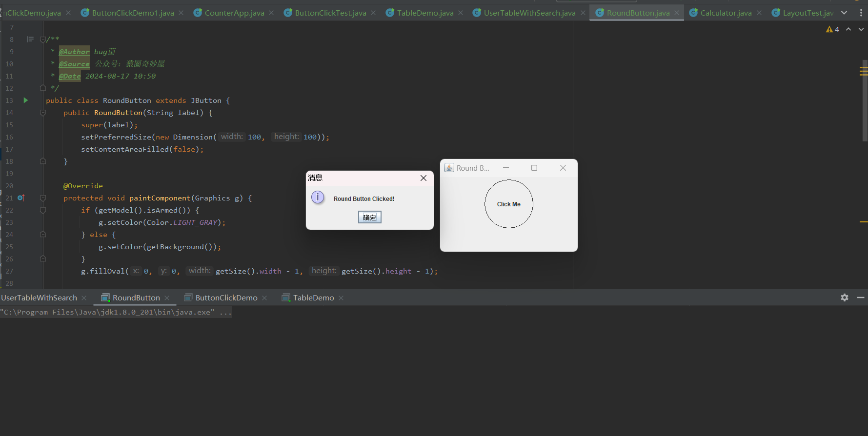
Task: Click the round Click Me button
Action: 509,204
